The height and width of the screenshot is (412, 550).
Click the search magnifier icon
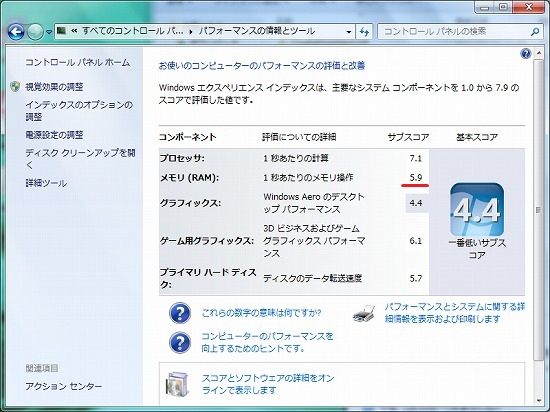(x=535, y=32)
